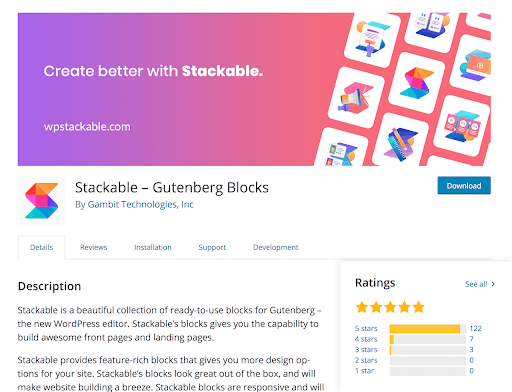
Task: Open the Installation tab
Action: click(x=153, y=247)
